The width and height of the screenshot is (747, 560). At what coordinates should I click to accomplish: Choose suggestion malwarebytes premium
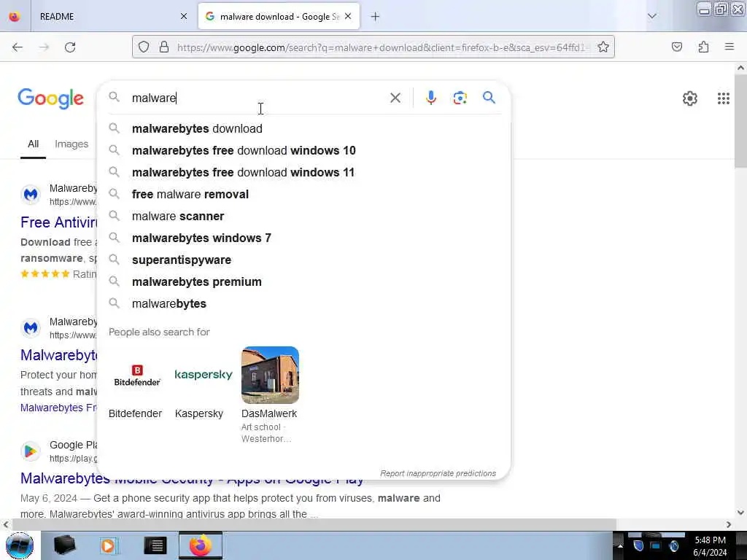[x=304, y=282]
